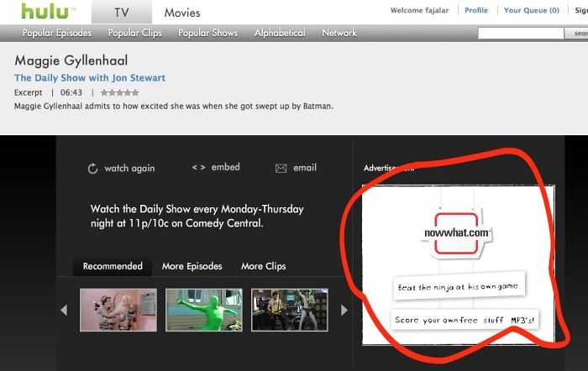Click 'Score your own free stuff' ad note
The image size is (588, 371).
pos(465,320)
